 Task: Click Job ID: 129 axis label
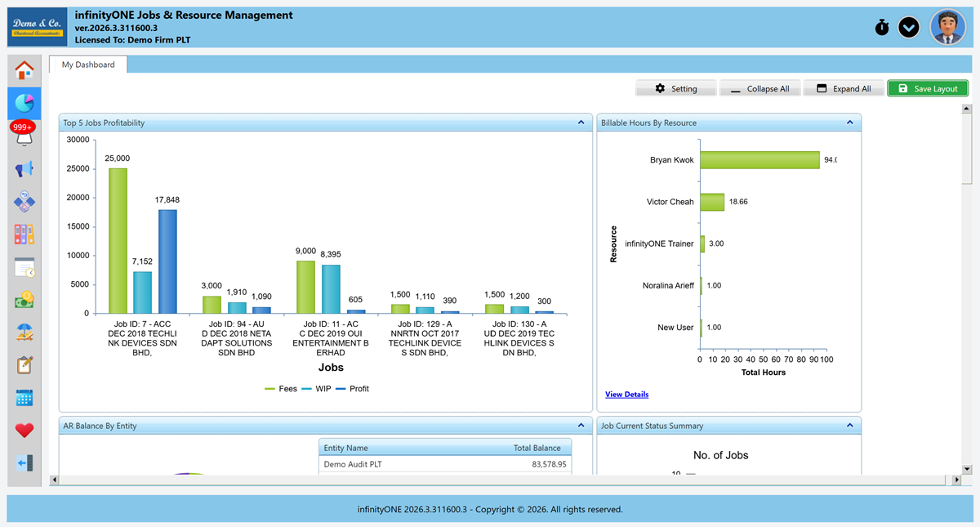425,338
